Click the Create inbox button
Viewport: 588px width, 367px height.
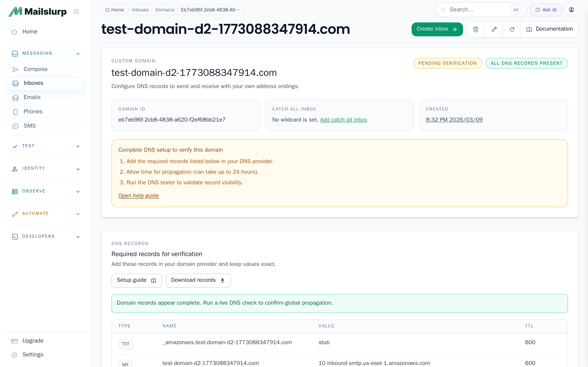(x=437, y=29)
